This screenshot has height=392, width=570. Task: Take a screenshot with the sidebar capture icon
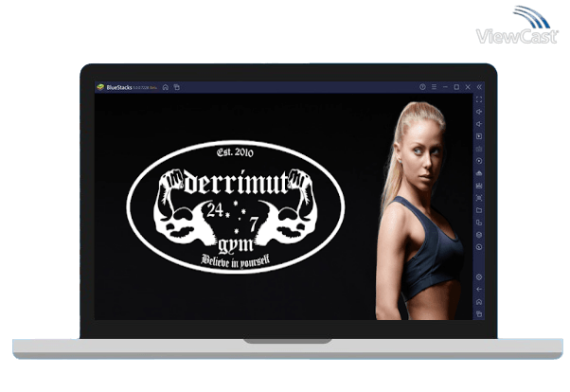(x=479, y=198)
